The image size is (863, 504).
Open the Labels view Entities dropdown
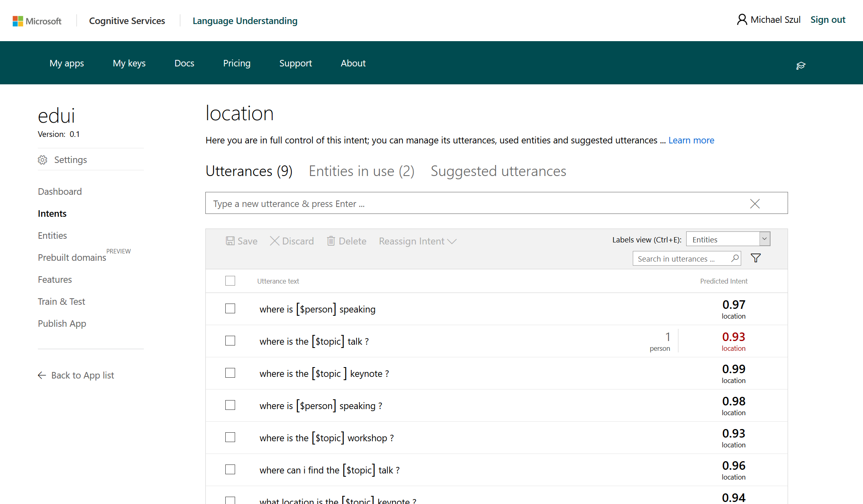728,239
